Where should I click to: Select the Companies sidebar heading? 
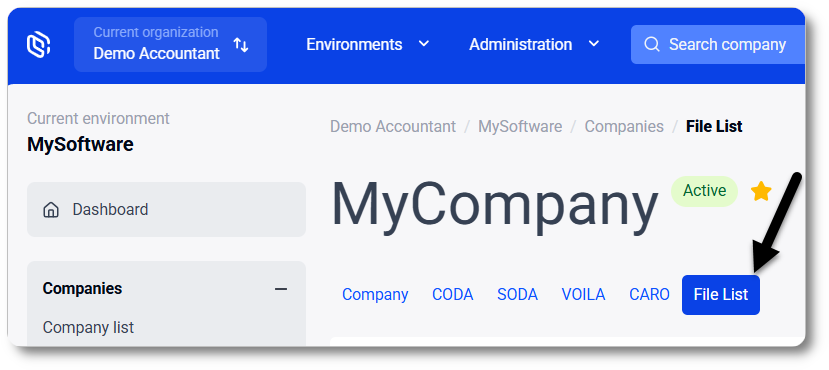82,289
